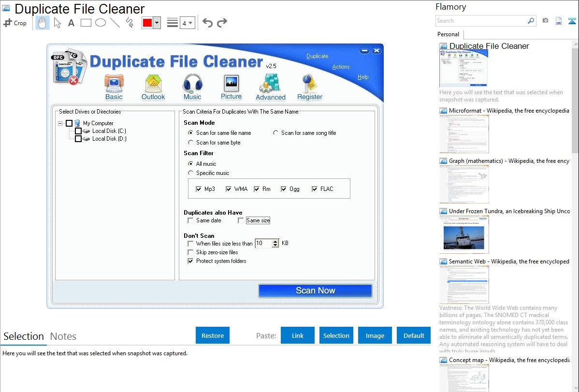Click the red color swatch
Image resolution: width=579 pixels, height=392 pixels.
pyautogui.click(x=147, y=23)
